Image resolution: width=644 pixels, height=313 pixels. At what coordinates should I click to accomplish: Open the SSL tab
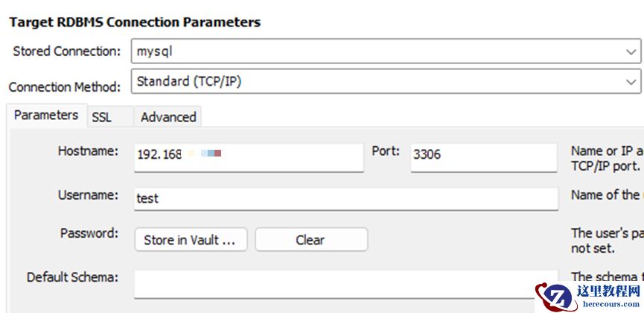102,117
